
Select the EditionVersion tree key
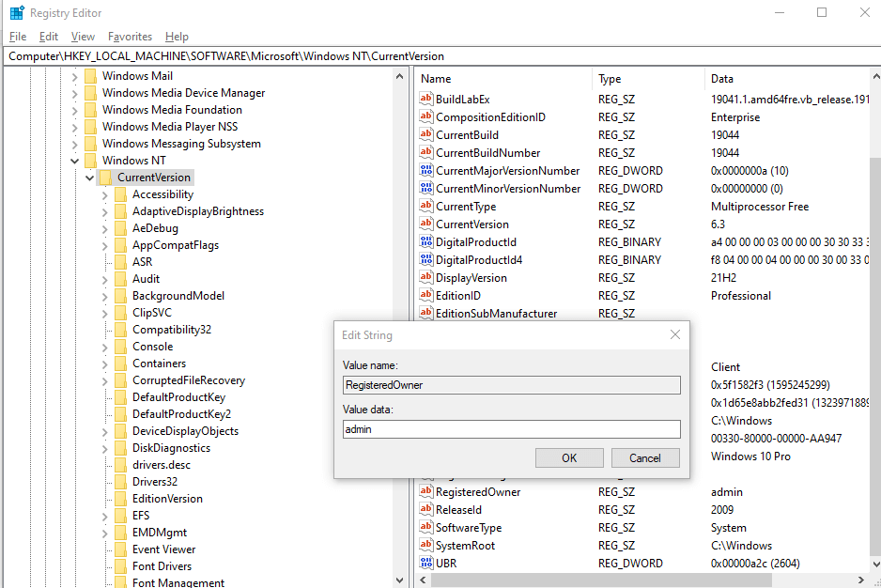pos(167,499)
